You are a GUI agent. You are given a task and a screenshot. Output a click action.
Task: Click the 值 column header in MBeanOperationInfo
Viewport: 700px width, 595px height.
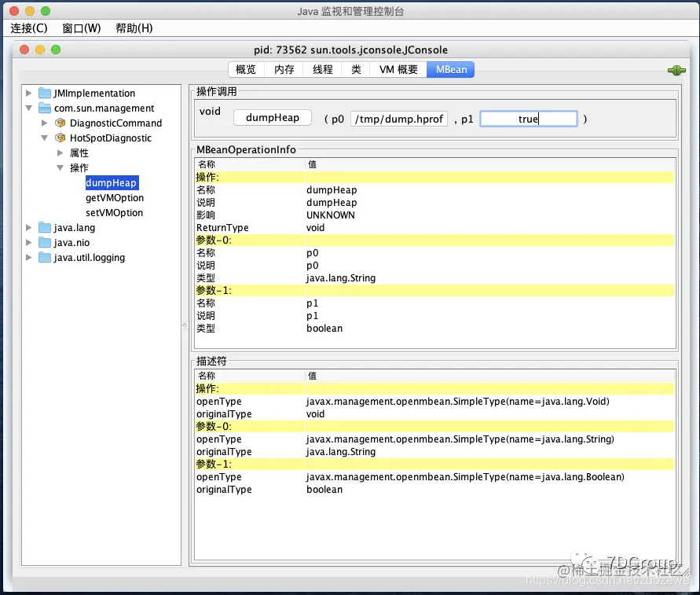pyautogui.click(x=489, y=164)
